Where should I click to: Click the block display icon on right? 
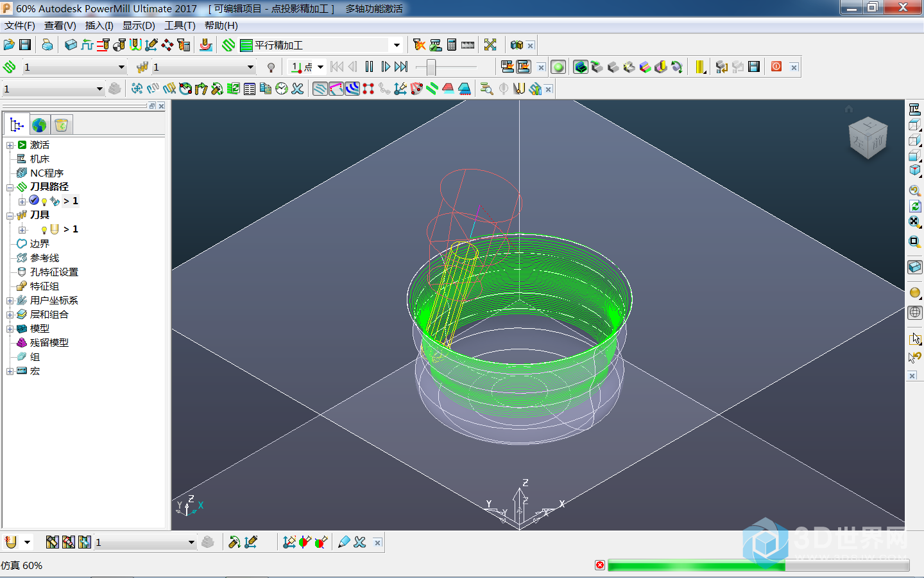(915, 267)
